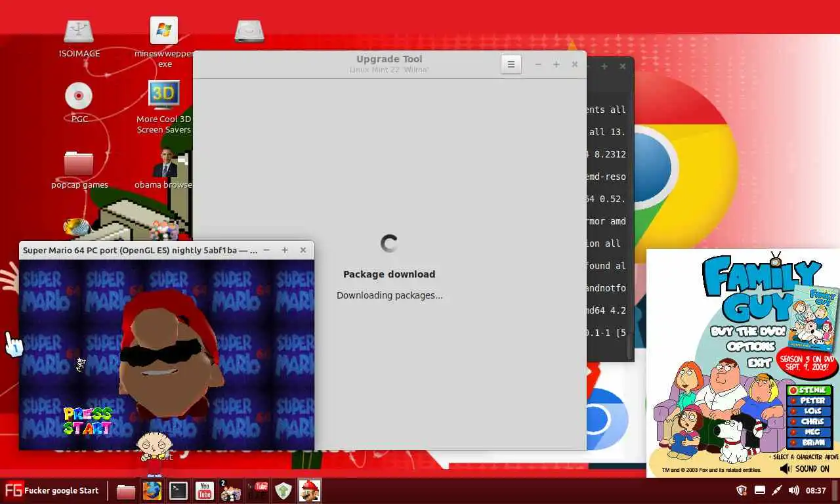
Task: Open the Terminal taskbar icon
Action: (x=178, y=491)
